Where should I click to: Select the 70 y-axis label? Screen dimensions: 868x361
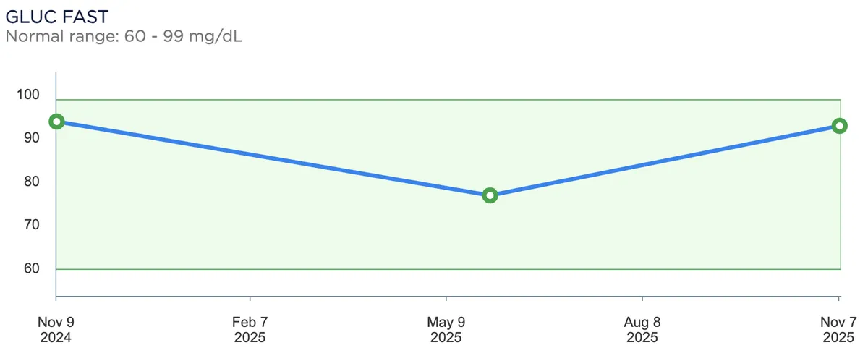(30, 225)
